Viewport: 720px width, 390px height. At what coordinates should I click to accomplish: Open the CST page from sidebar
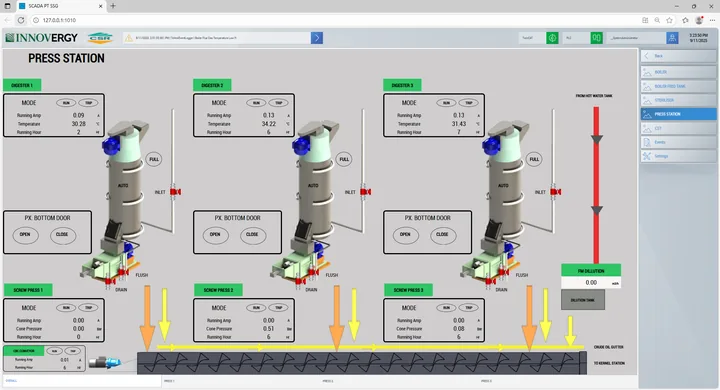point(678,128)
